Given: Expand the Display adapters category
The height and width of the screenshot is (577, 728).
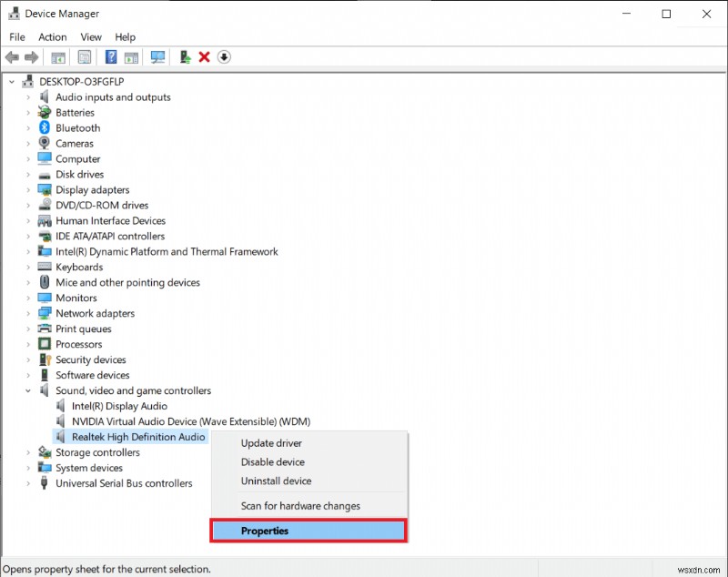Looking at the screenshot, I should [x=28, y=189].
